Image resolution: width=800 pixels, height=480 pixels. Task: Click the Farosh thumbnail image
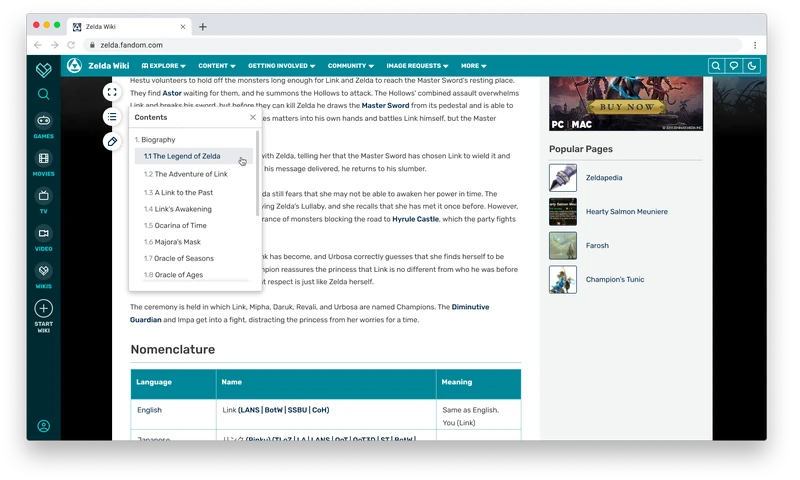[x=563, y=246]
